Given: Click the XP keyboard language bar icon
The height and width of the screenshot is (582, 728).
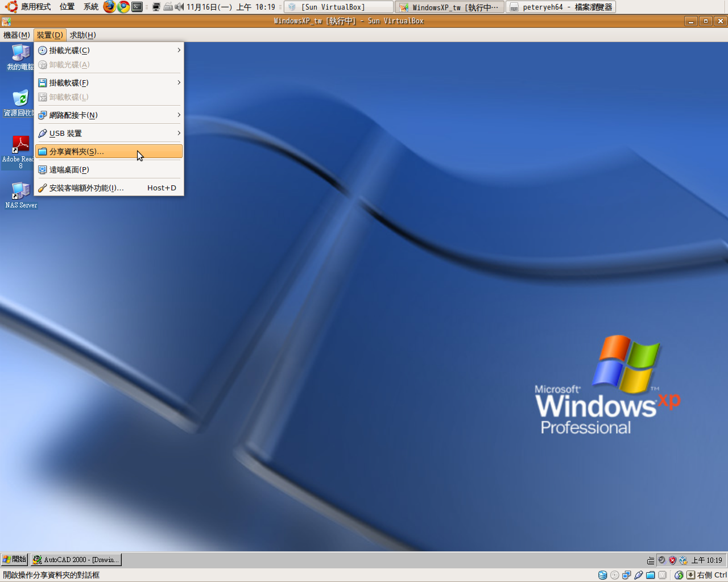Looking at the screenshot, I should coord(651,560).
